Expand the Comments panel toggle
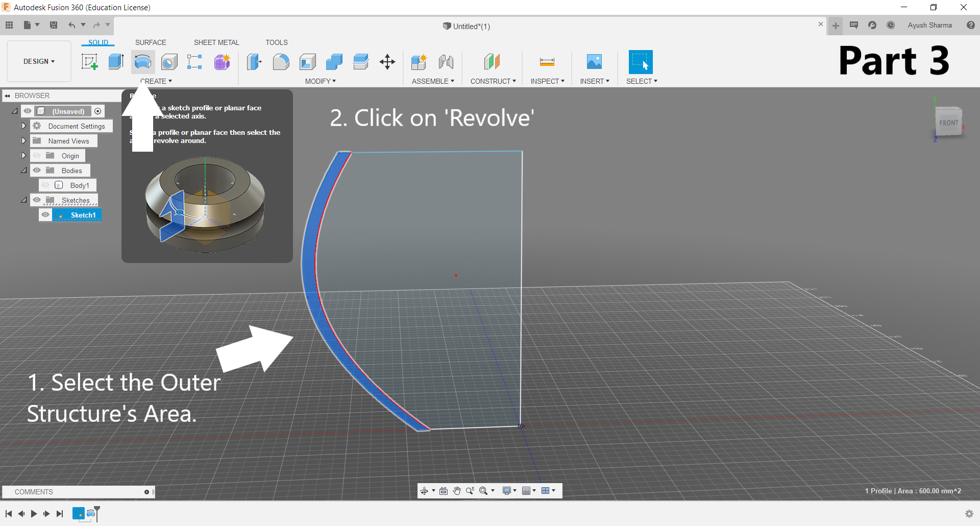The width and height of the screenshot is (980, 526). click(146, 492)
